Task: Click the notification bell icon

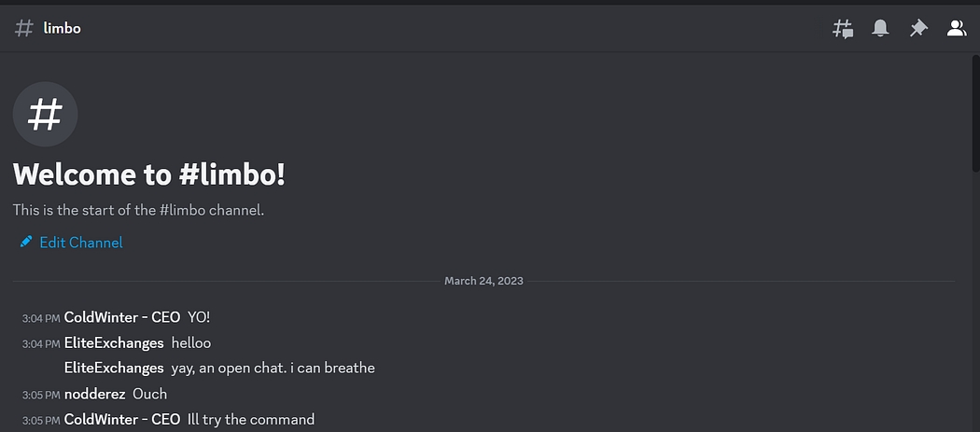Action: (x=880, y=29)
